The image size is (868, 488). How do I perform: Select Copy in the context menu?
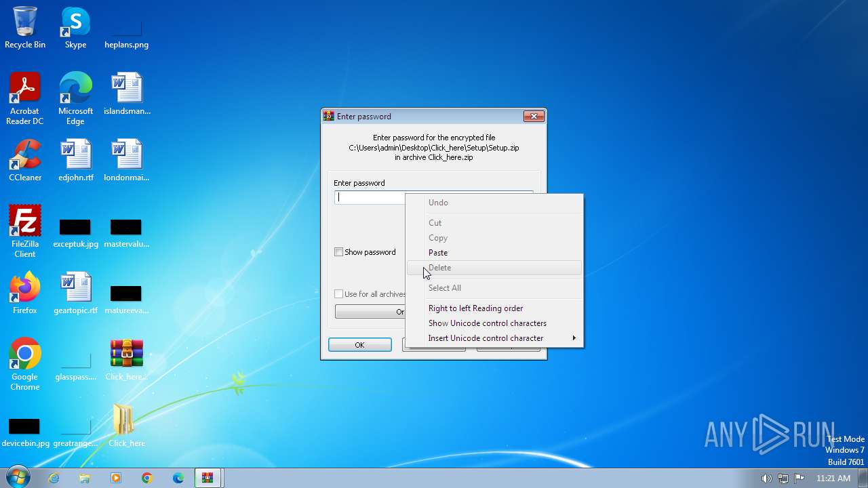495,238
